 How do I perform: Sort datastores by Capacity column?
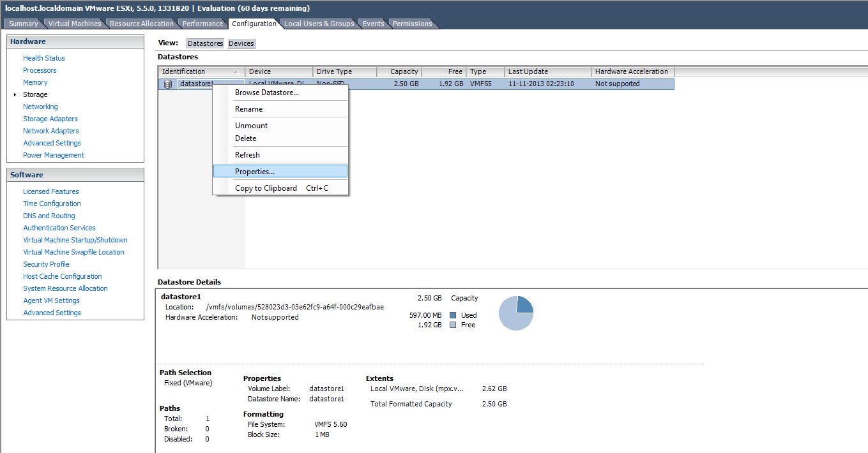tap(399, 72)
